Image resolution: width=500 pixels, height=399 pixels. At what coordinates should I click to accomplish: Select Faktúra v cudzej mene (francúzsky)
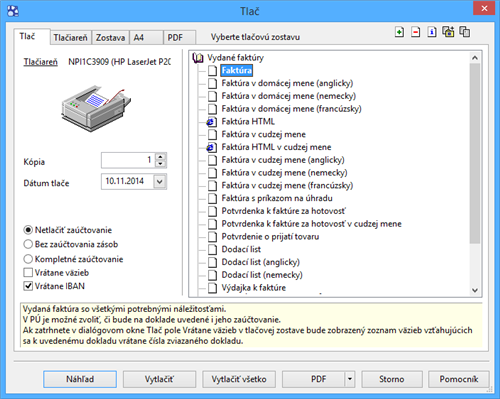[x=287, y=186]
